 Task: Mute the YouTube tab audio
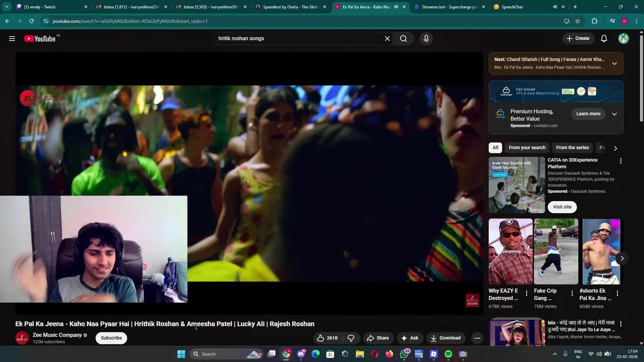tap(396, 7)
